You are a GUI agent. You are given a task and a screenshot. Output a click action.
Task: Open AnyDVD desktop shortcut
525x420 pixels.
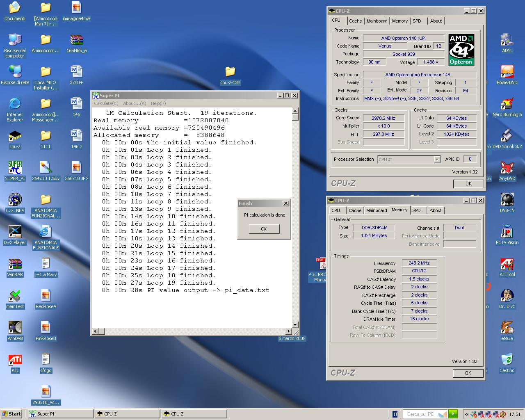[507, 171]
